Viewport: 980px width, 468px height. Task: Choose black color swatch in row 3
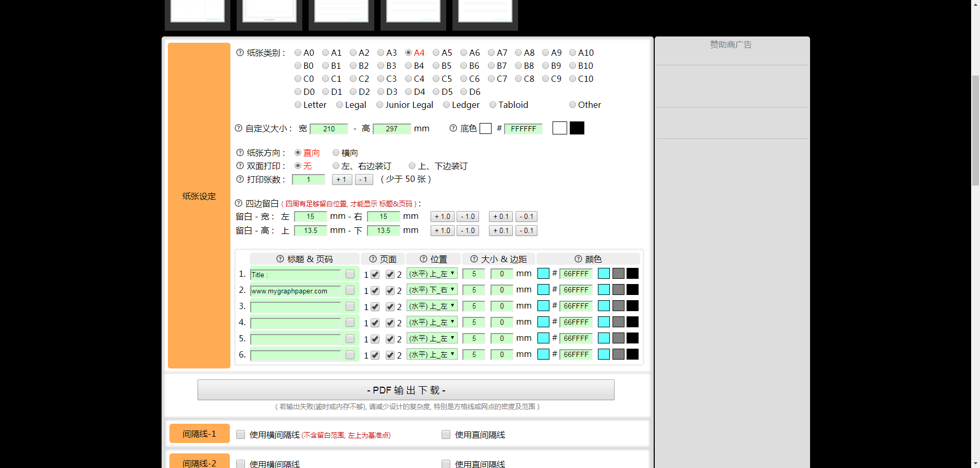tap(632, 306)
